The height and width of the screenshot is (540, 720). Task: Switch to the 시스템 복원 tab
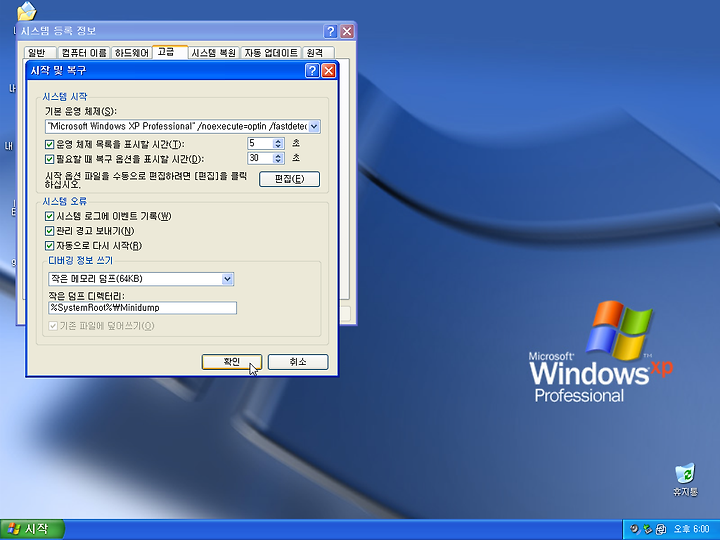(x=214, y=53)
